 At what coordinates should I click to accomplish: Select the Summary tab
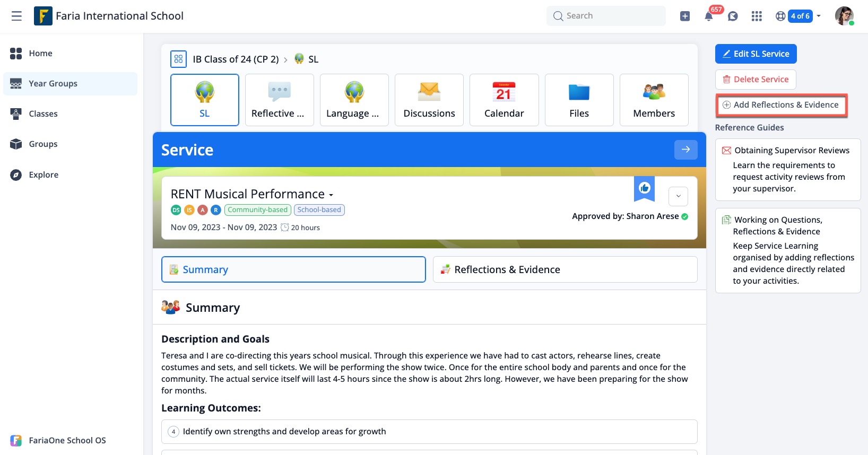pos(293,269)
